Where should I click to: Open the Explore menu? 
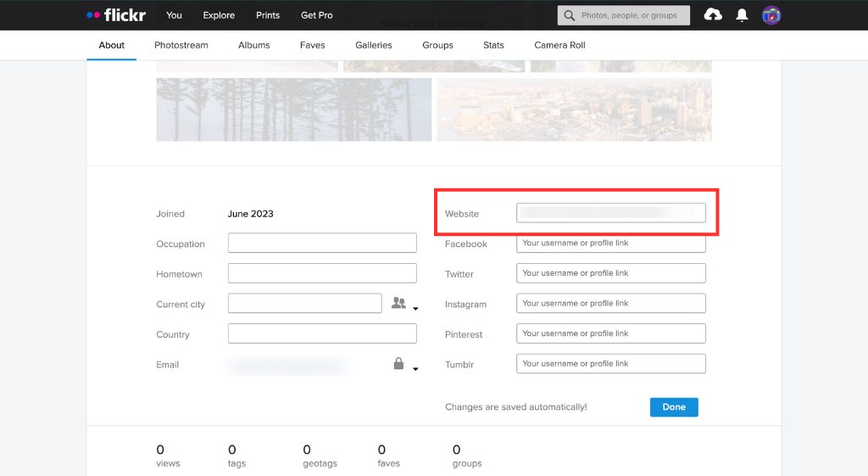click(x=219, y=15)
